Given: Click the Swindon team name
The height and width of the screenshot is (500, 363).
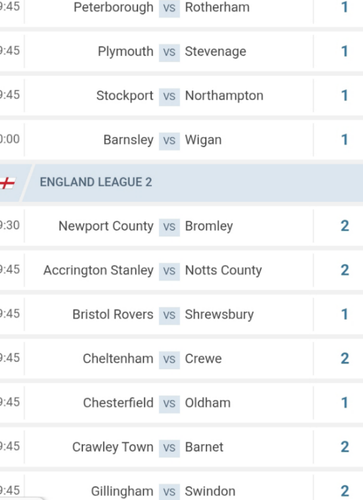Looking at the screenshot, I should click(x=210, y=491).
